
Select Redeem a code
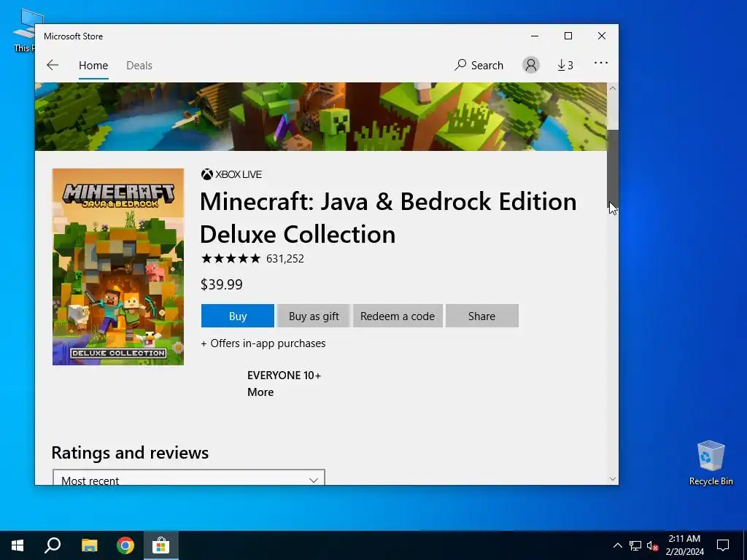point(398,316)
